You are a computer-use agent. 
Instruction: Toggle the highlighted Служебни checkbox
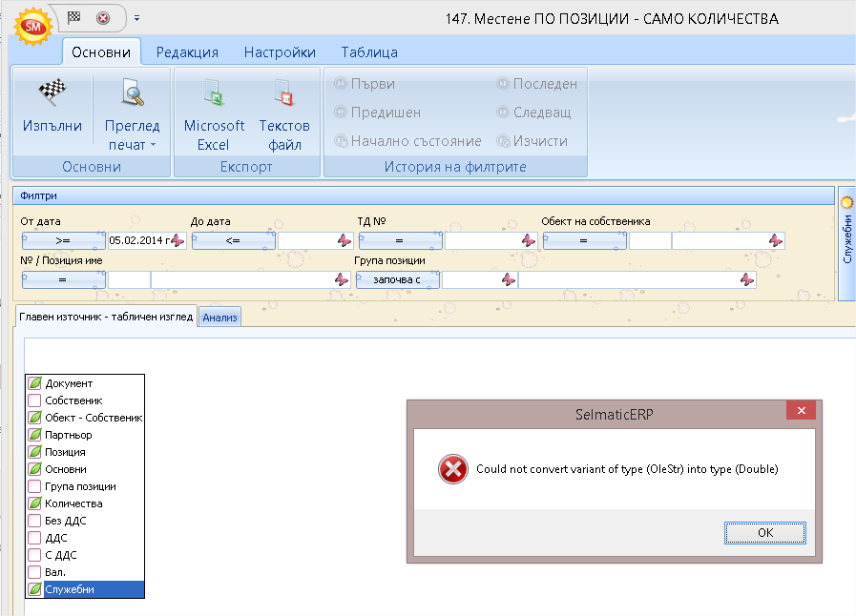pyautogui.click(x=35, y=589)
